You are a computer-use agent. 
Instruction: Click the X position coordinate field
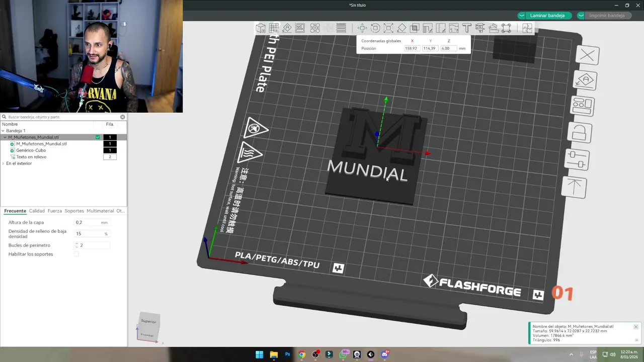[x=411, y=48]
